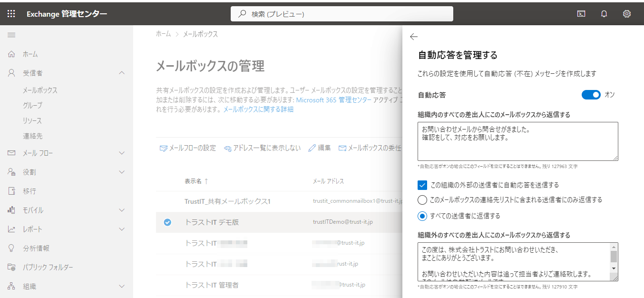
Task: Open the app launcher waffle icon
Action: pos(11,14)
